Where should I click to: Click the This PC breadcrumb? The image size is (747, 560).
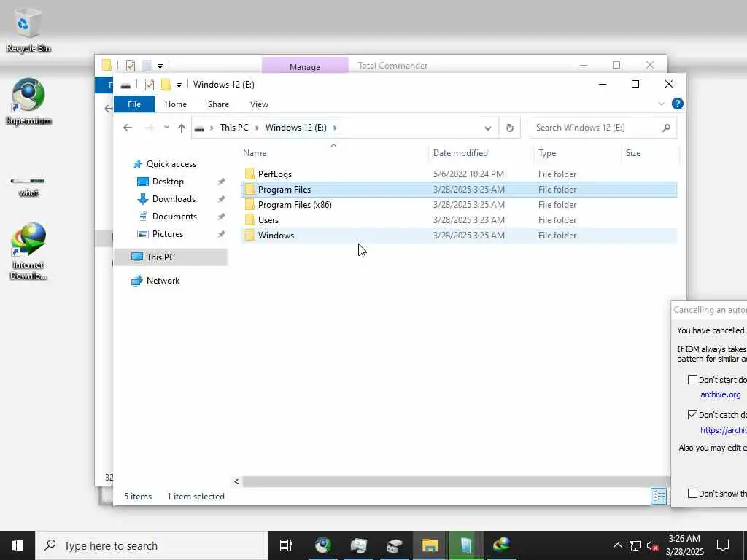[234, 128]
